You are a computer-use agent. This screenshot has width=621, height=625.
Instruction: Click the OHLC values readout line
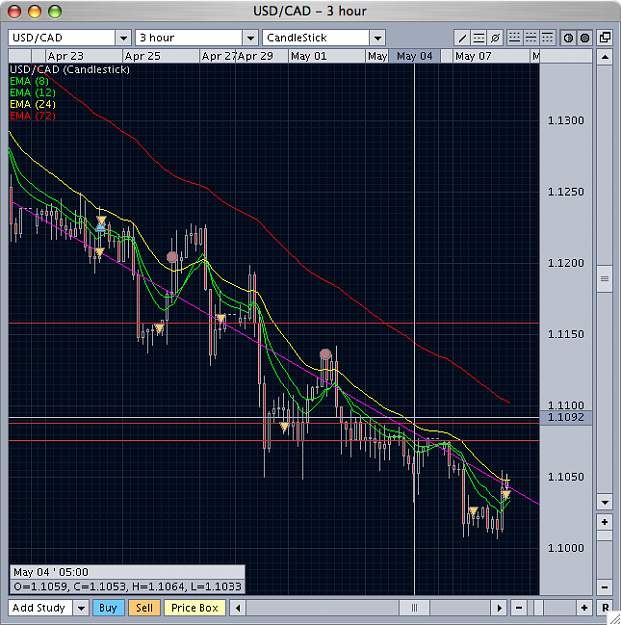(x=127, y=587)
